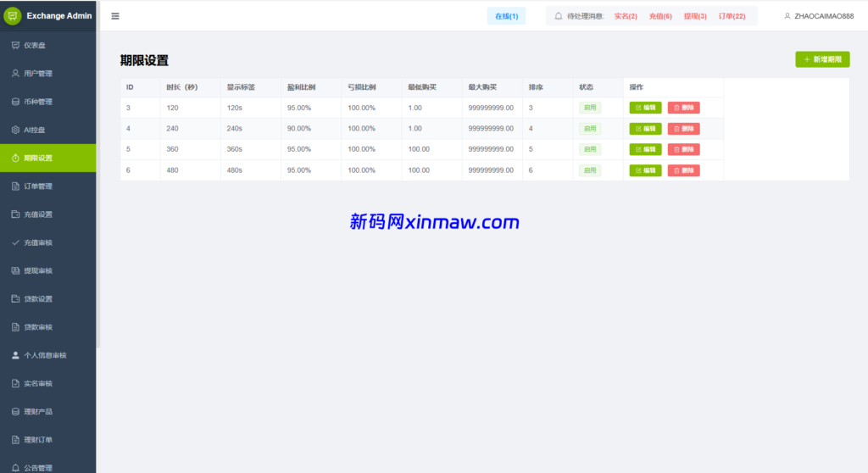The height and width of the screenshot is (473, 868).
Task: Click the 公告管理 bell icon
Action: pyautogui.click(x=15, y=467)
